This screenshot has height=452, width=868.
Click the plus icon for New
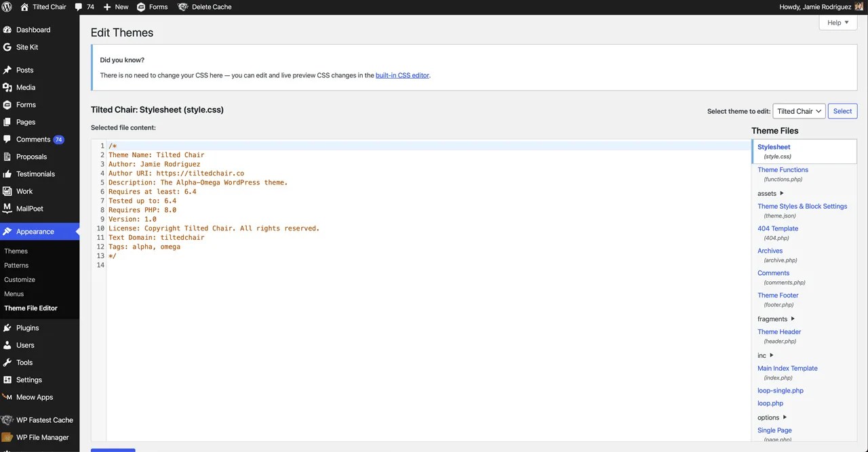tap(107, 7)
